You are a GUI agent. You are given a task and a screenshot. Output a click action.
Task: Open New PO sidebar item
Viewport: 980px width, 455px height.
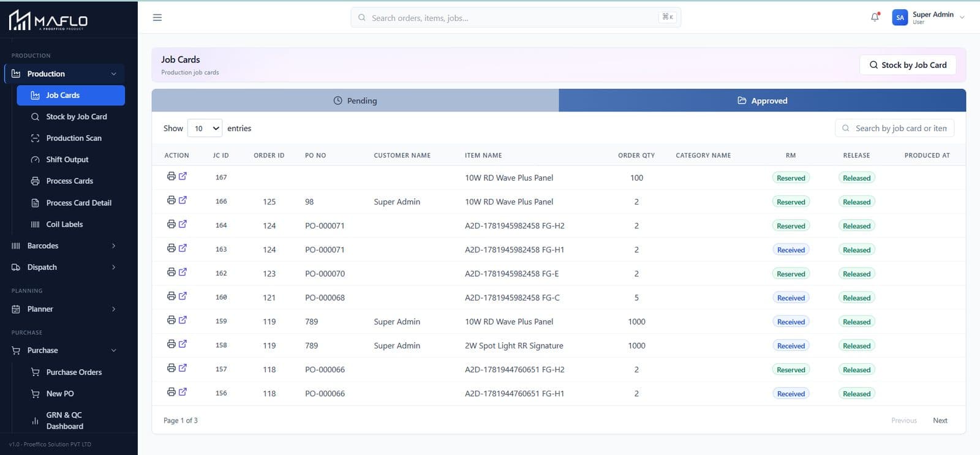tap(70, 394)
